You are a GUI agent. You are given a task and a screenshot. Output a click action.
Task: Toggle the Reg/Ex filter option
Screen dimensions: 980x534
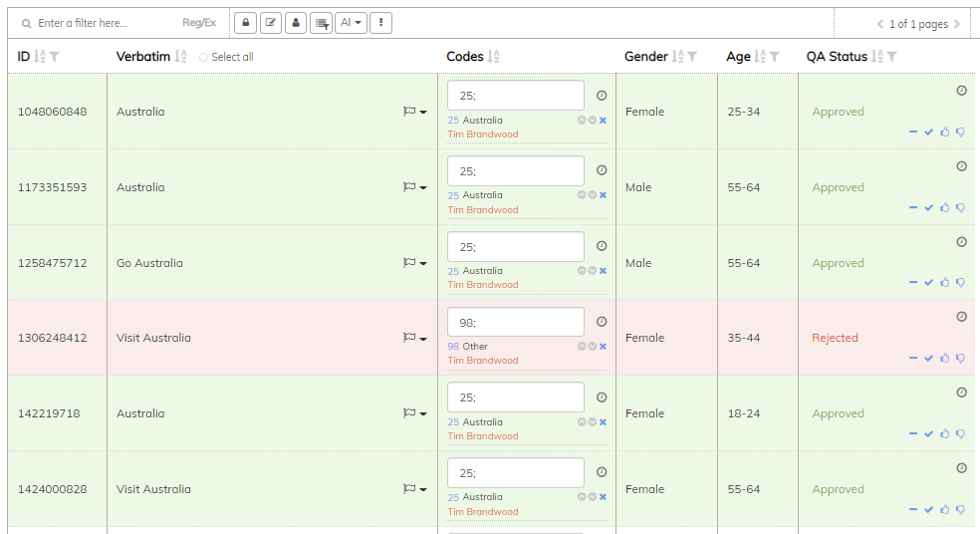199,23
